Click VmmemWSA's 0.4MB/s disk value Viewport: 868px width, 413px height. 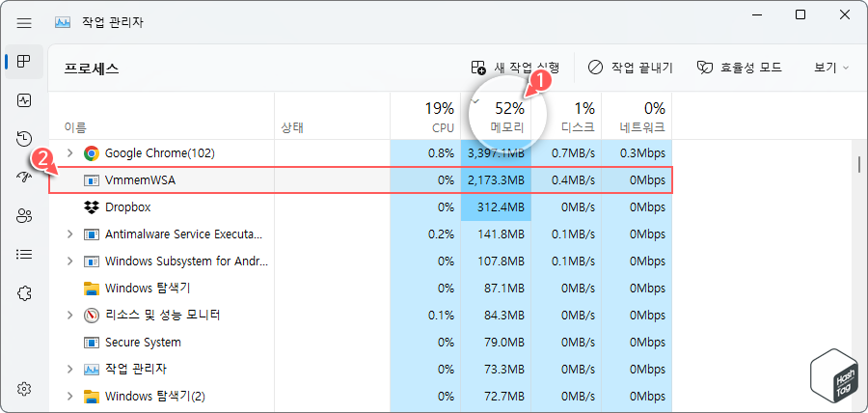coord(573,180)
